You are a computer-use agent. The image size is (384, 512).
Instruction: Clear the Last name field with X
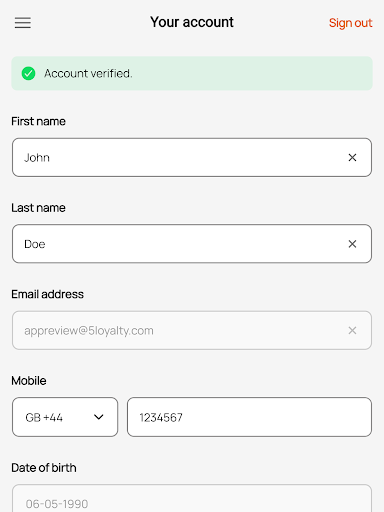(352, 244)
